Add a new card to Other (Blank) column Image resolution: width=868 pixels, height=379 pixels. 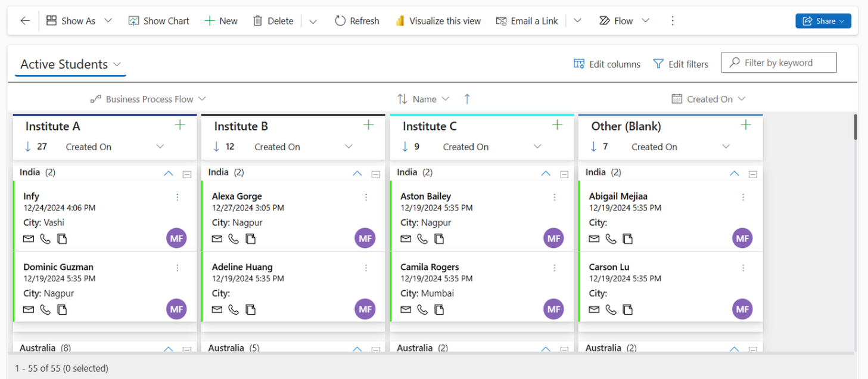tap(745, 125)
